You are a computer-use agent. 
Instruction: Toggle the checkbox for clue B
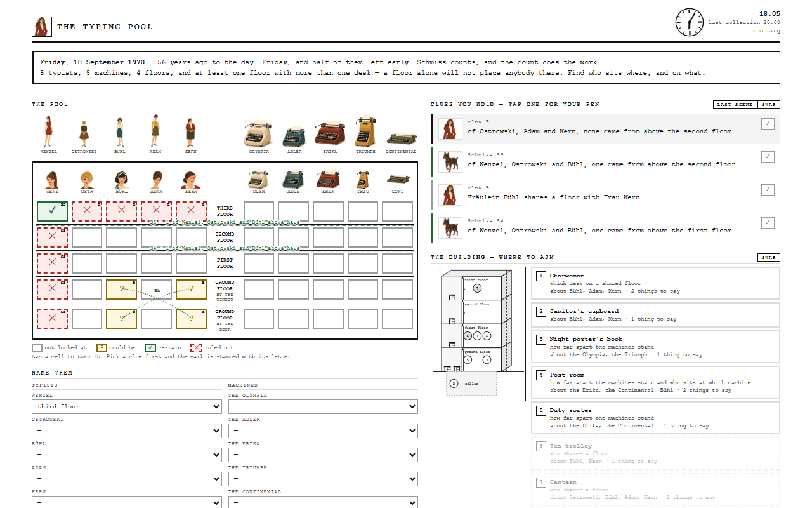coord(768,189)
